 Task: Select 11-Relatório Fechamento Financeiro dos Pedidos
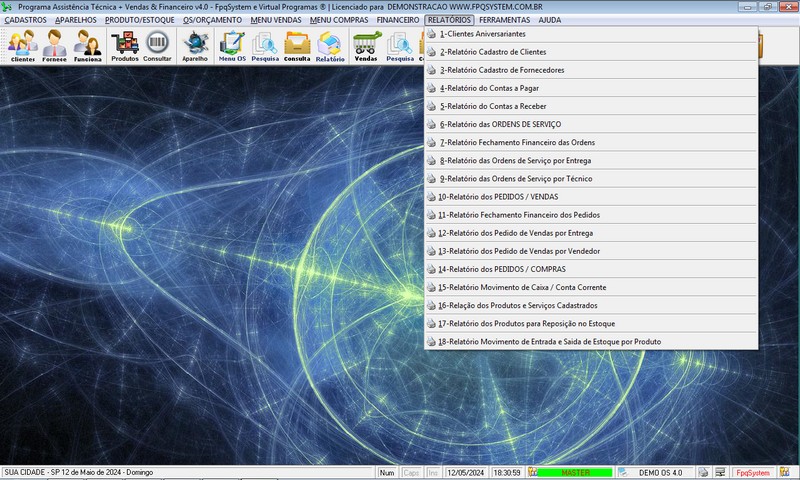click(x=591, y=215)
